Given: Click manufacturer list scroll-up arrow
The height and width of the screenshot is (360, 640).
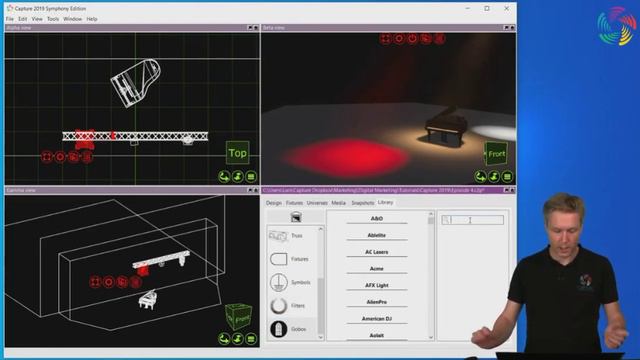Looking at the screenshot, I should [x=431, y=214].
